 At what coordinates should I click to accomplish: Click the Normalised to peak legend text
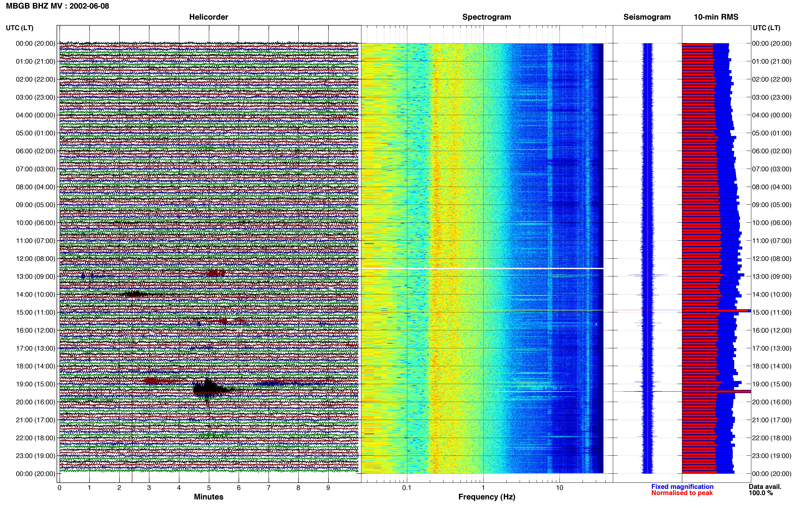(x=682, y=493)
